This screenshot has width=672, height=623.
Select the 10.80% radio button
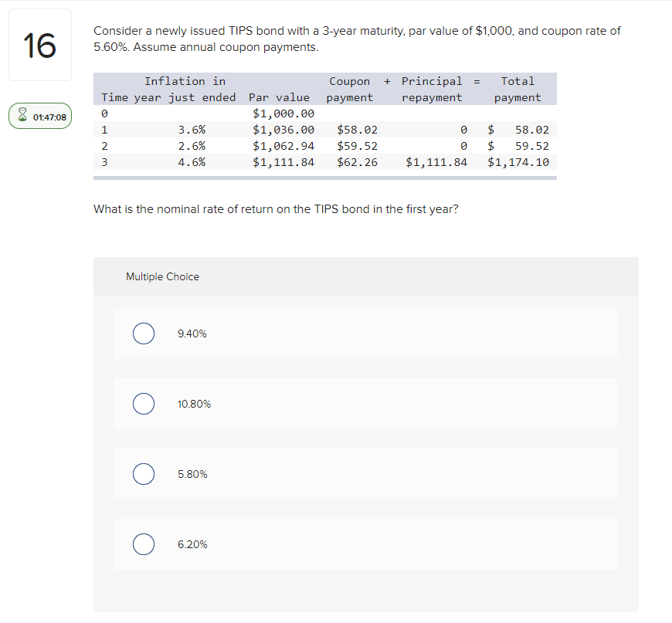pyautogui.click(x=143, y=404)
